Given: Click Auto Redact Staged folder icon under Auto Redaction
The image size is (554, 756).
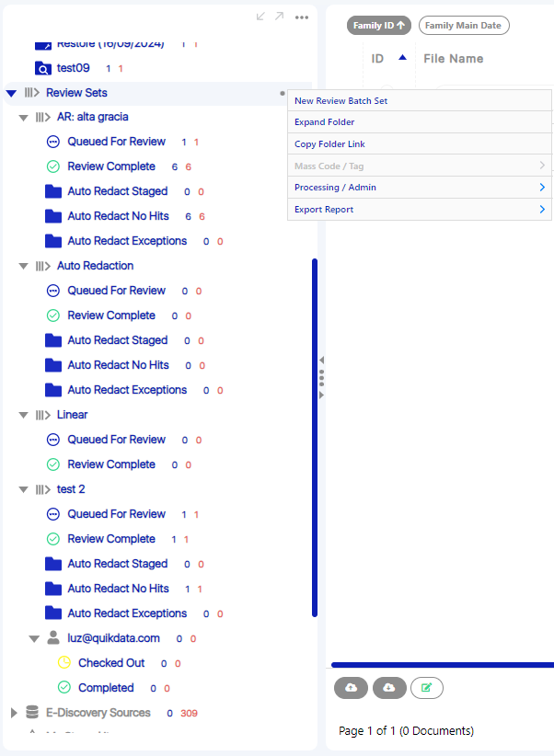Looking at the screenshot, I should pos(53,340).
